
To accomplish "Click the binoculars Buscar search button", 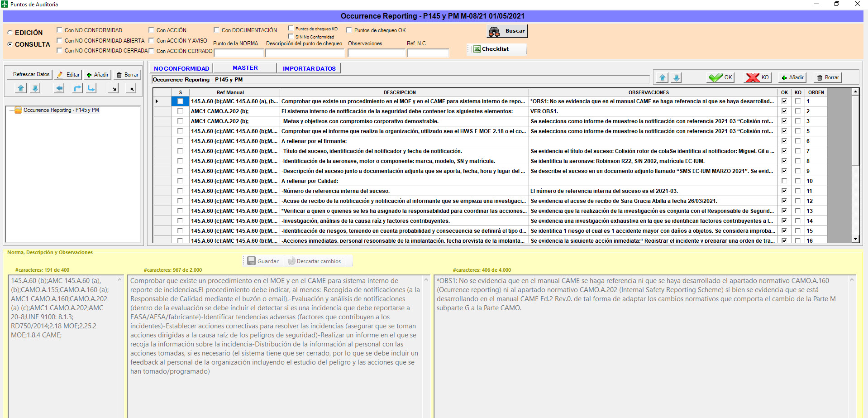I will (507, 31).
